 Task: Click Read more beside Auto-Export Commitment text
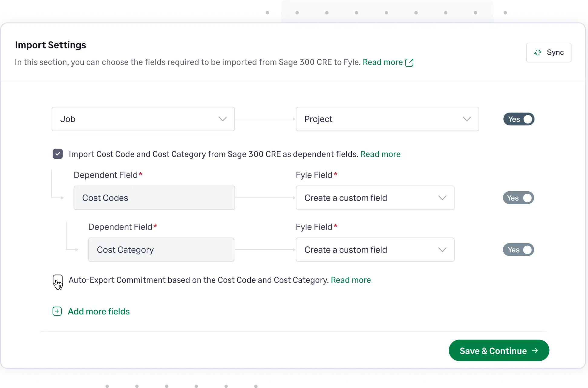point(351,280)
